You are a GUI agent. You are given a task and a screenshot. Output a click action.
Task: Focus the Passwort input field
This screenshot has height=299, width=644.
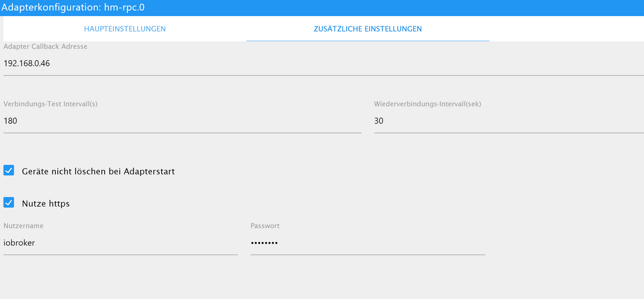click(x=368, y=243)
